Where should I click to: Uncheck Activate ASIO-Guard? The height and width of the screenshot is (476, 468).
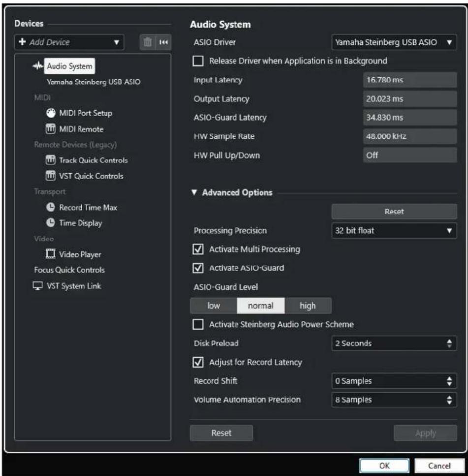coord(198,268)
